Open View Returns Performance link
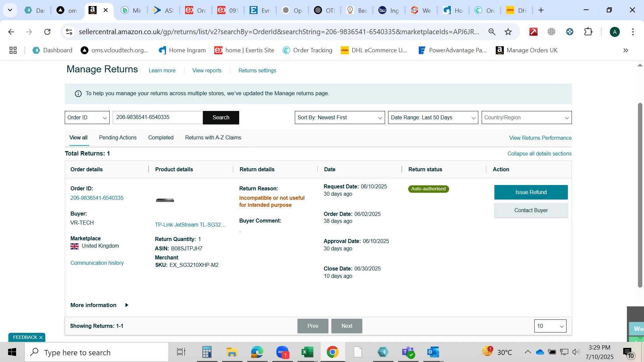This screenshot has width=644, height=362. pos(540,138)
